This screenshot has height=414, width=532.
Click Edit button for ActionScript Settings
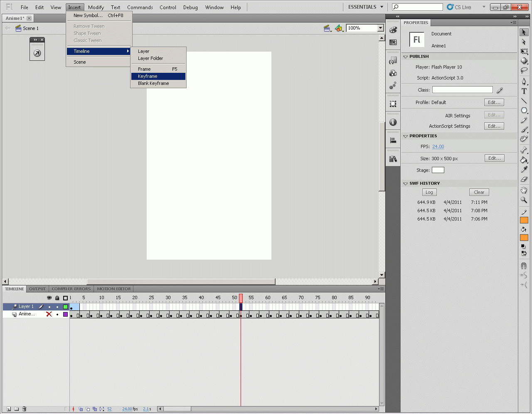tap(494, 126)
